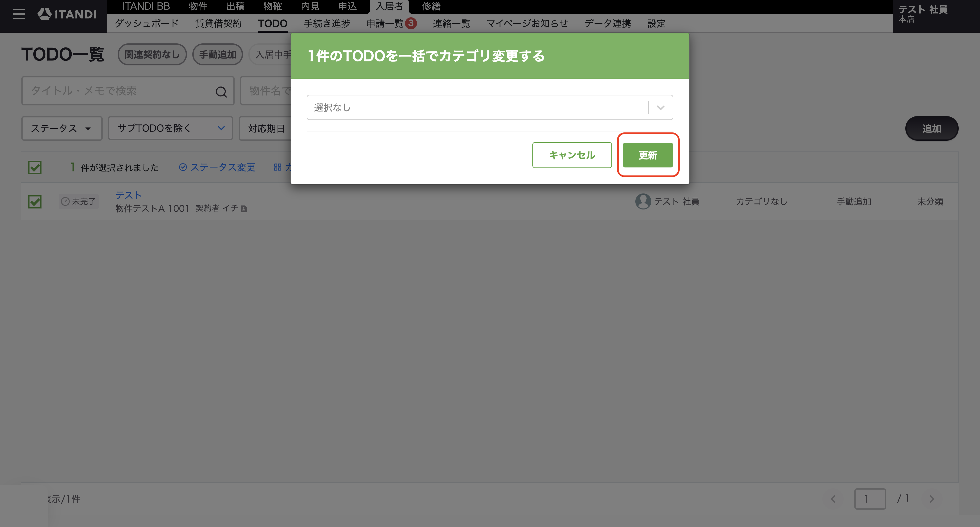Open マイページお知らせ menu item
Screen dimensions: 980x527
pyautogui.click(x=527, y=23)
